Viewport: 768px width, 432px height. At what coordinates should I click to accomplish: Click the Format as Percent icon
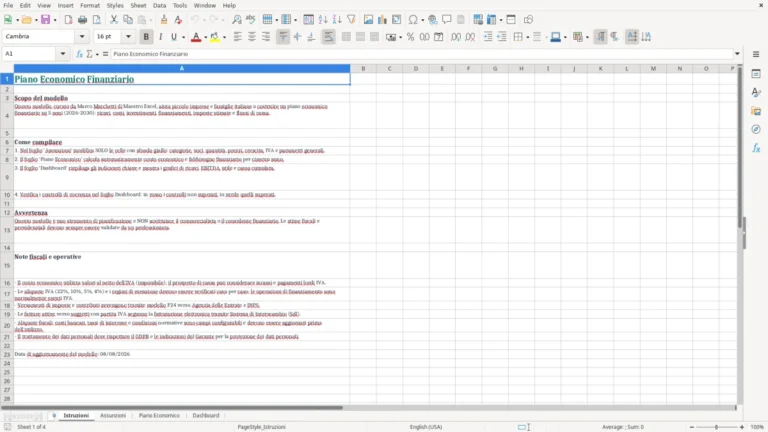click(x=410, y=37)
